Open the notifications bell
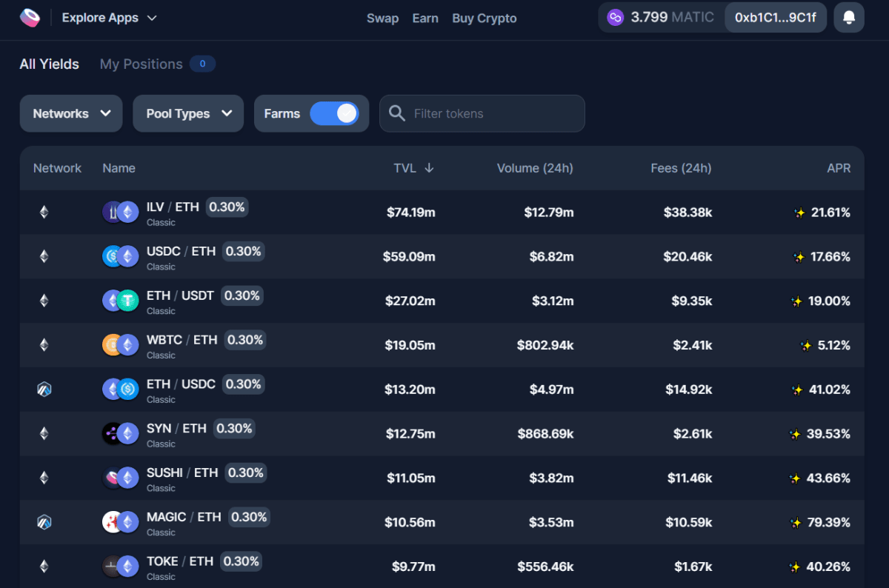Image resolution: width=889 pixels, height=588 pixels. coord(849,18)
